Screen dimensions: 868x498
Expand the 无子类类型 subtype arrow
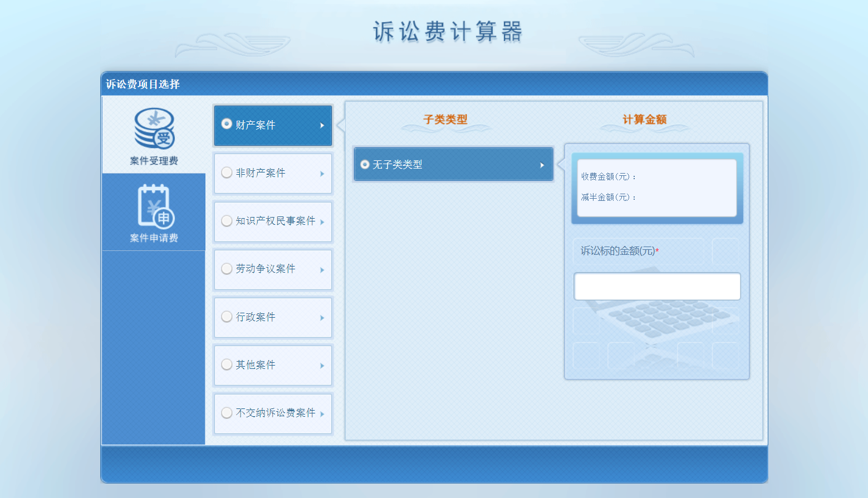[x=542, y=165]
